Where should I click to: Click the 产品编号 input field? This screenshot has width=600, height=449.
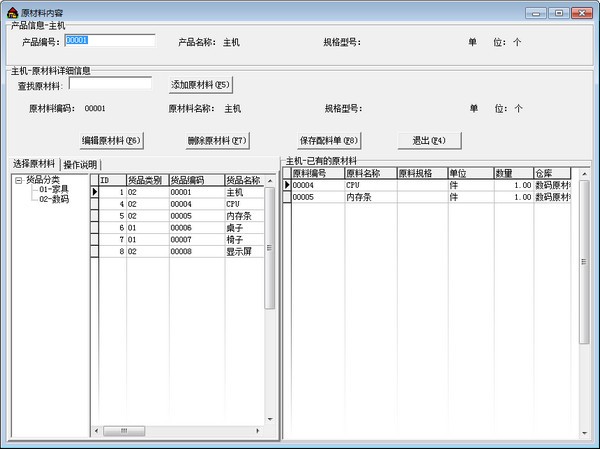(109, 41)
